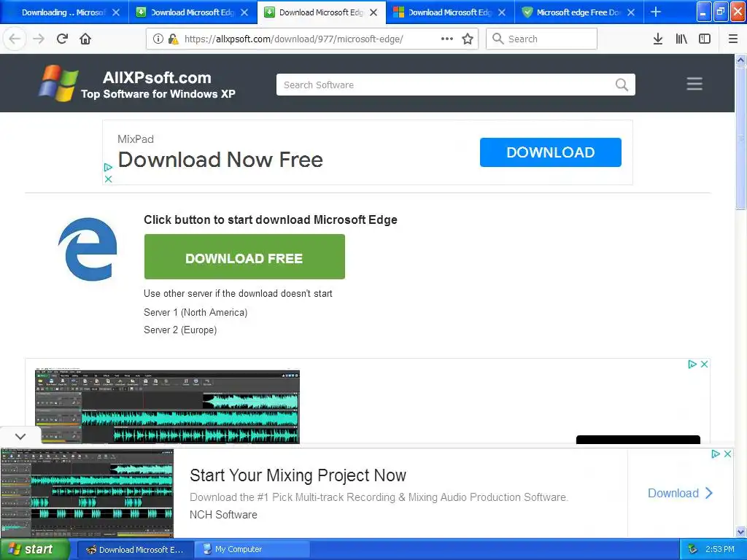This screenshot has width=747, height=560.
Task: Switch to the 'Downloading .. Microsoft' tab
Action: tap(63, 12)
